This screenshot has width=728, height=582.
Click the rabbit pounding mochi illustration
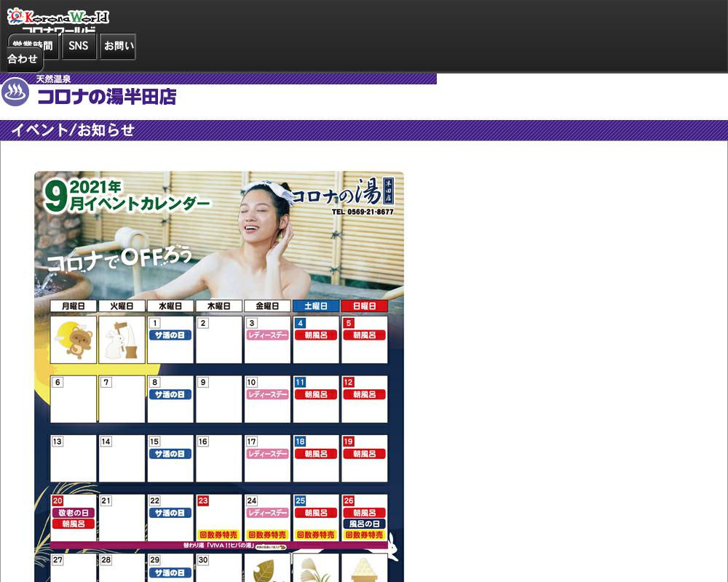[122, 339]
